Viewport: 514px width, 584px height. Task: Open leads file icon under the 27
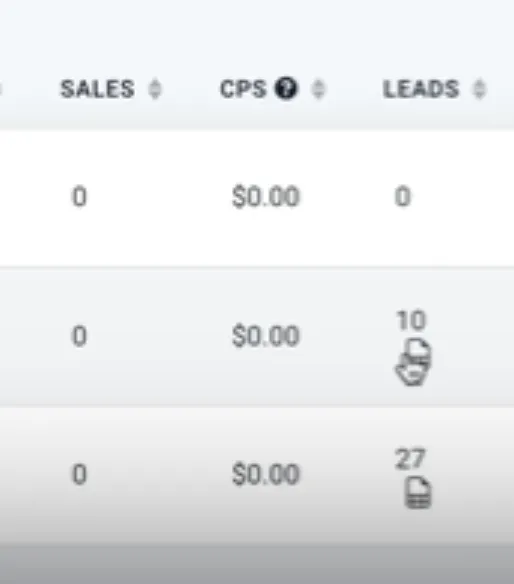tap(418, 493)
